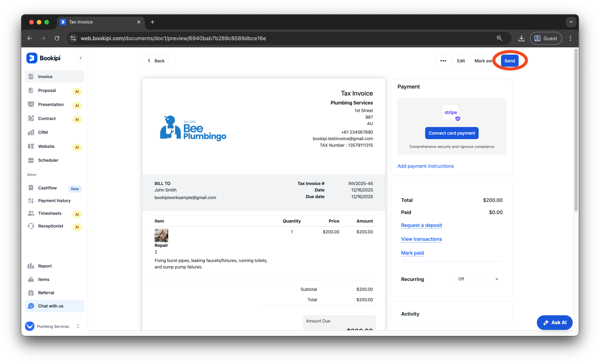Click Mark sent button
The image size is (600, 364).
484,61
